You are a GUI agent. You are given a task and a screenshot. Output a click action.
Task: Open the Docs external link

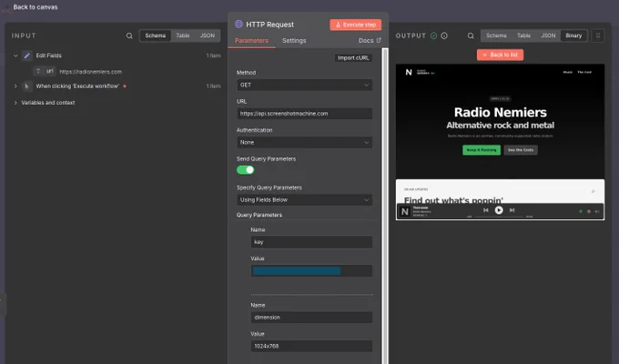(370, 41)
